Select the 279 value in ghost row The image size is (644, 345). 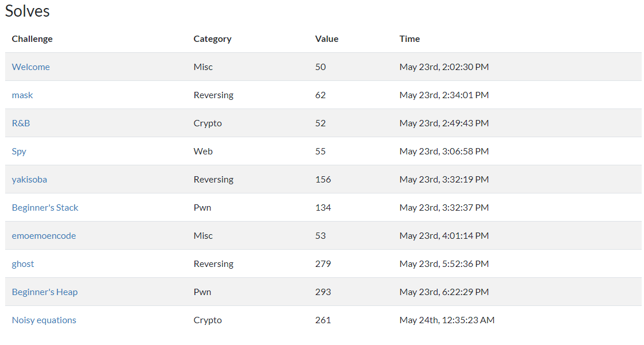323,263
